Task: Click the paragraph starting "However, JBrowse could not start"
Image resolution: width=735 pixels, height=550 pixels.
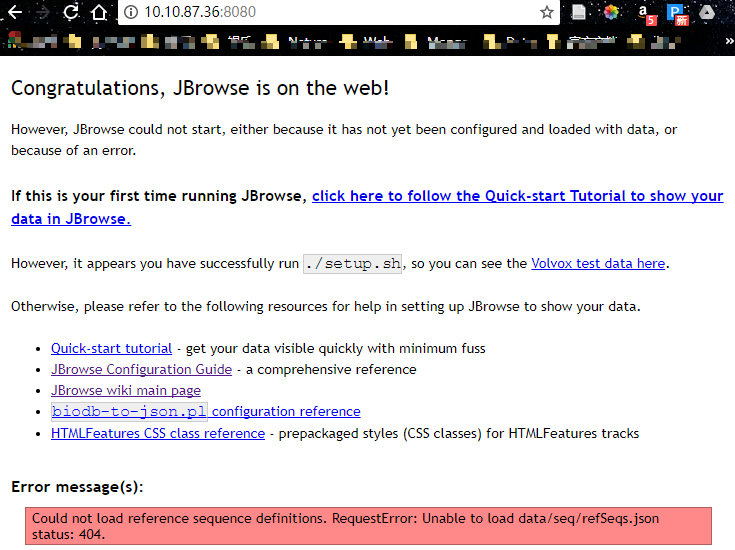Action: pos(344,140)
